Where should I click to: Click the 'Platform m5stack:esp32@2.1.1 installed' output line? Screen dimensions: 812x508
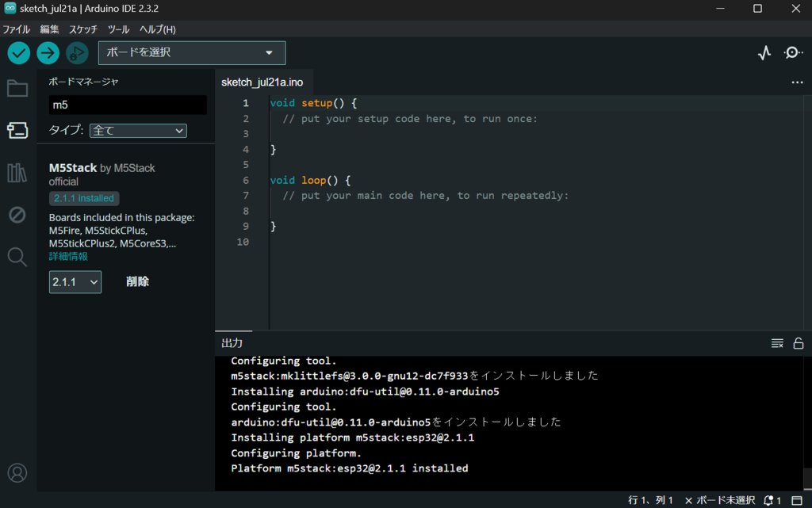[x=350, y=468]
